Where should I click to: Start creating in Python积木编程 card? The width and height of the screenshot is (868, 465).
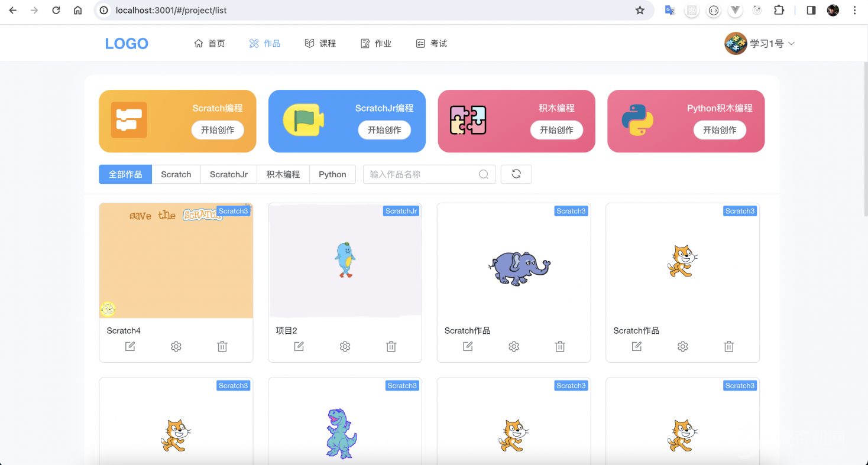pos(720,130)
